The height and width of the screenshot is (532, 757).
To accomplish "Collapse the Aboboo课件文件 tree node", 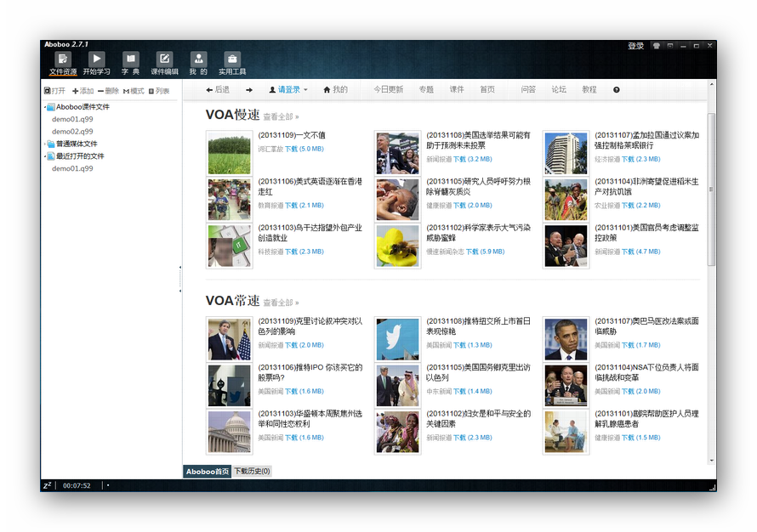I will click(45, 107).
